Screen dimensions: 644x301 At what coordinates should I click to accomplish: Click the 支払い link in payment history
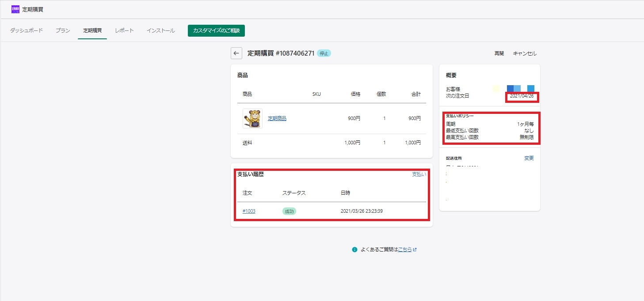pyautogui.click(x=419, y=174)
